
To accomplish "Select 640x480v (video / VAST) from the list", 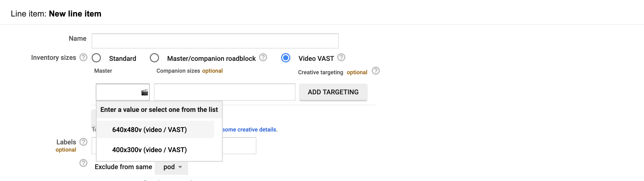I will (149, 129).
